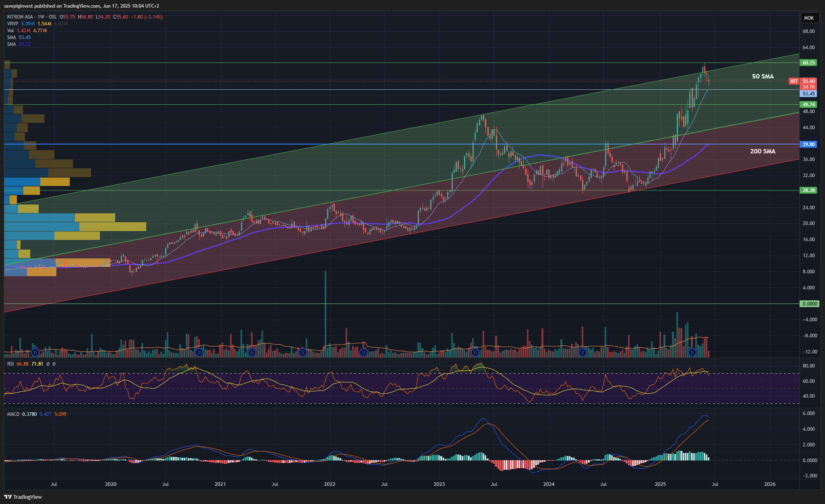This screenshot has height=504, width=825.
Task: Click the 2021 label on time axis
Action: [220, 484]
